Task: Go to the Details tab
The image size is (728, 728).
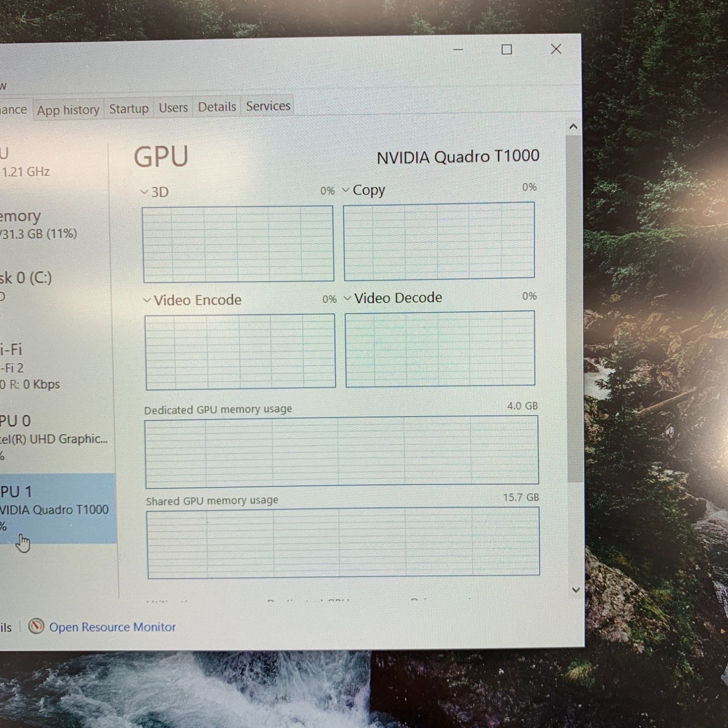Action: (217, 107)
